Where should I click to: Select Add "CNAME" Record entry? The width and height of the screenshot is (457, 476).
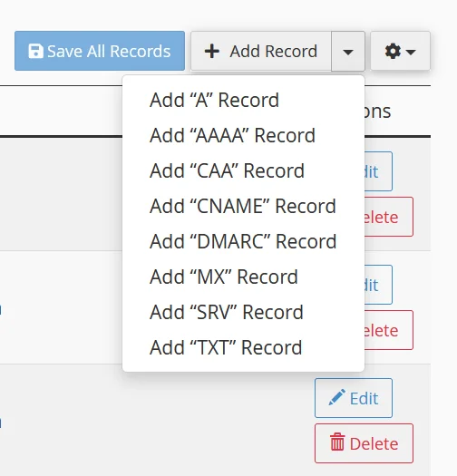coord(243,206)
